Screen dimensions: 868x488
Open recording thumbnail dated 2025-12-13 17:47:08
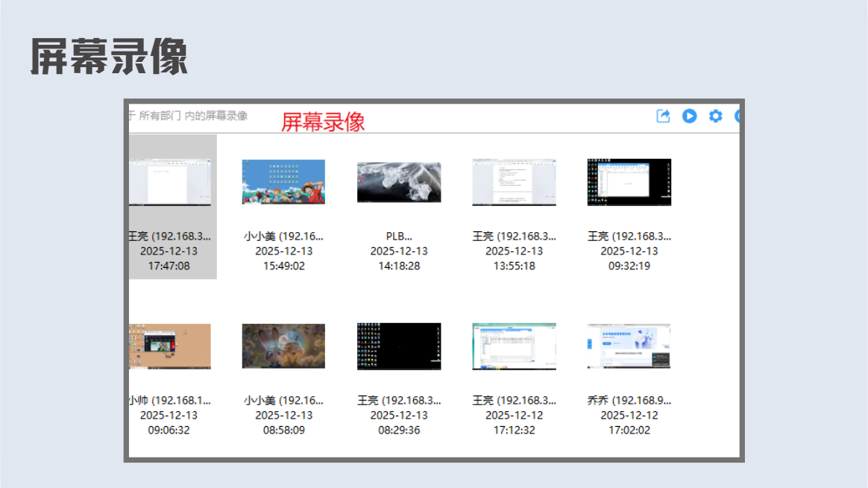(x=170, y=182)
